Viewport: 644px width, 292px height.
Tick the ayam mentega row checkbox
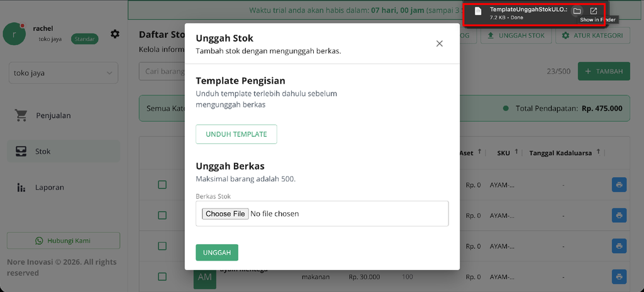162,277
